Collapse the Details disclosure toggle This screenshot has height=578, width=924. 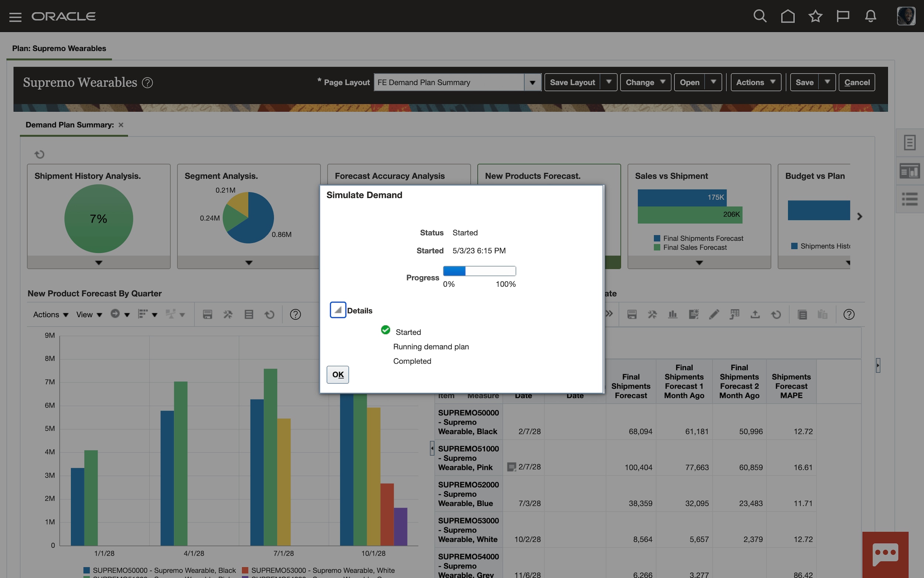(338, 310)
